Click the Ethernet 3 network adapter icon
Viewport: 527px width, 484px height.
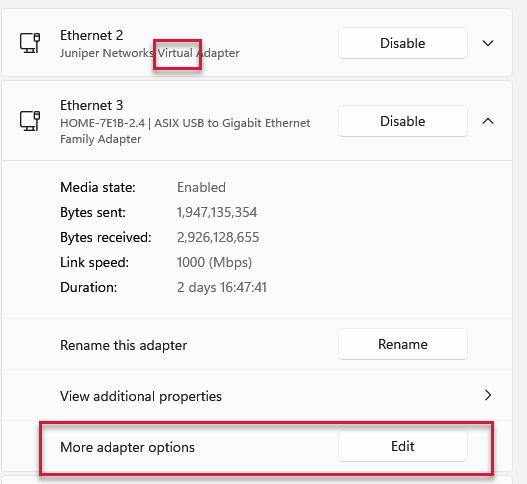pos(30,121)
